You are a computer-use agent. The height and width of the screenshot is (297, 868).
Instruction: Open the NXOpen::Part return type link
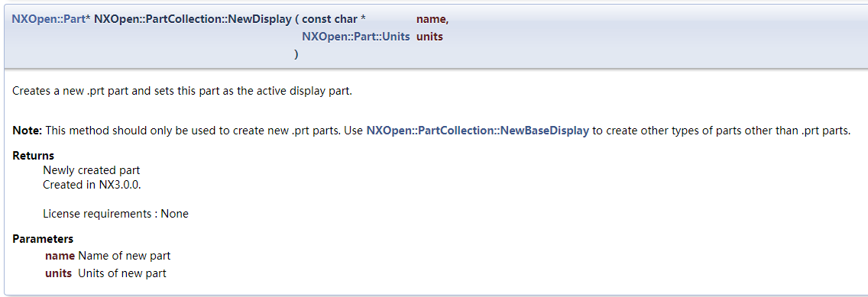pos(48,19)
